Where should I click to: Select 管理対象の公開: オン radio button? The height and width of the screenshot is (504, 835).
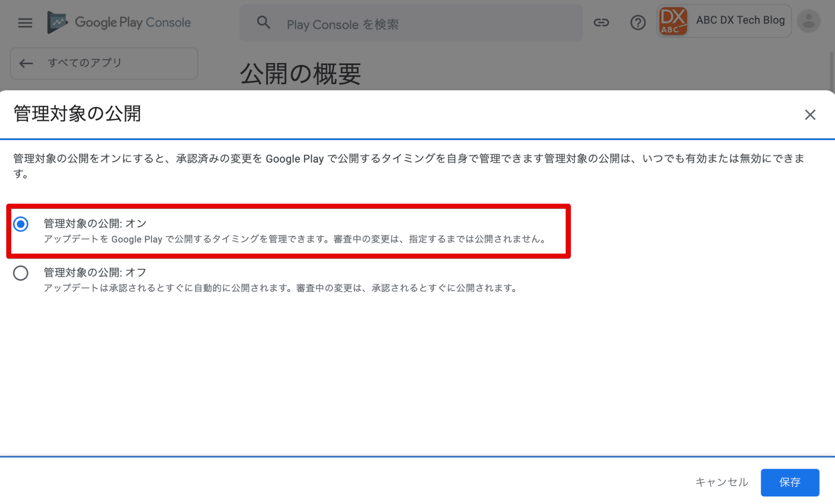21,224
